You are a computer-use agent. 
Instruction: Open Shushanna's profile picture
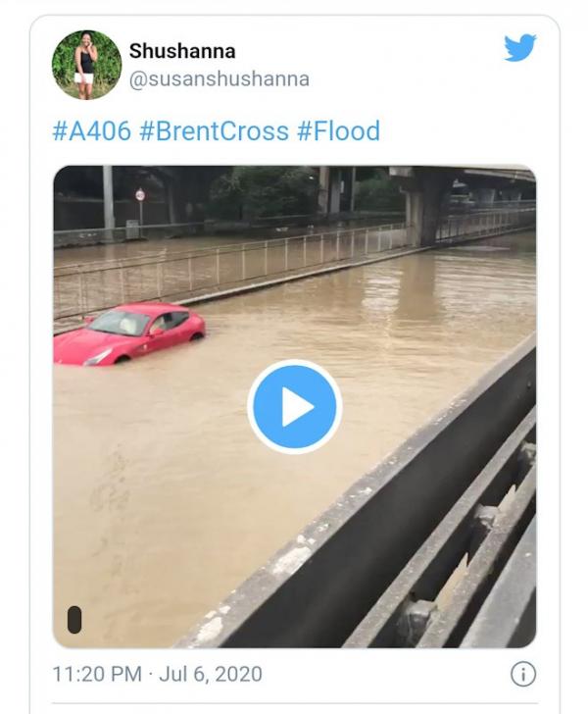click(86, 65)
